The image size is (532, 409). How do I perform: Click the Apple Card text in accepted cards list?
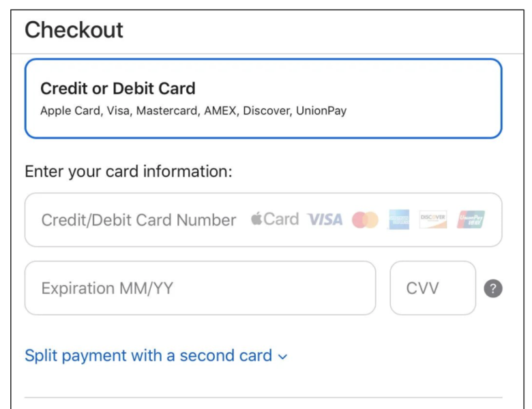click(x=71, y=111)
